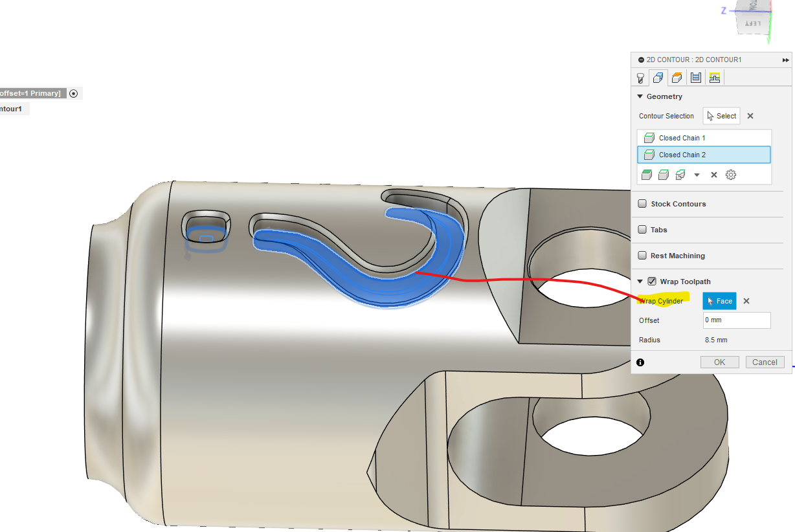
Task: Open the Linking tab icon
Action: 715,78
